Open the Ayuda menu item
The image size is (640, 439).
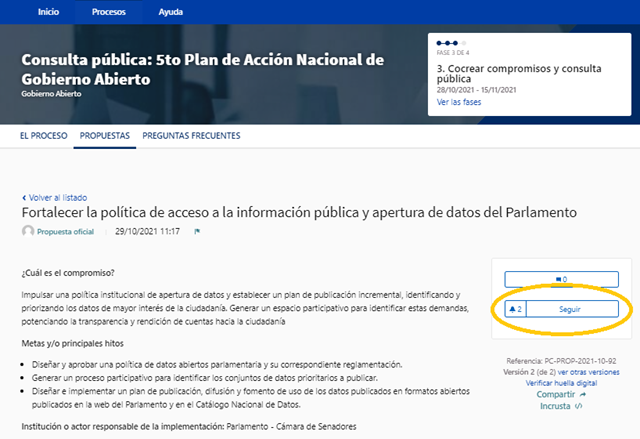171,12
